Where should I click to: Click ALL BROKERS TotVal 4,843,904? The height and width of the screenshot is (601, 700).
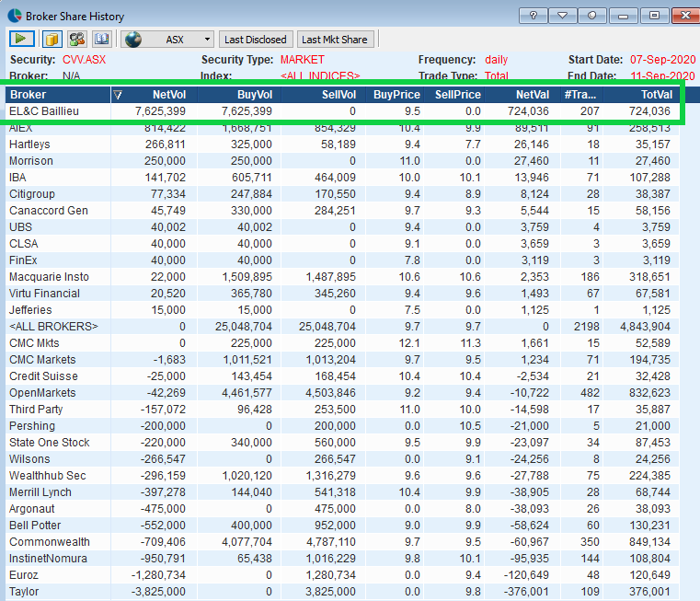[x=645, y=327]
